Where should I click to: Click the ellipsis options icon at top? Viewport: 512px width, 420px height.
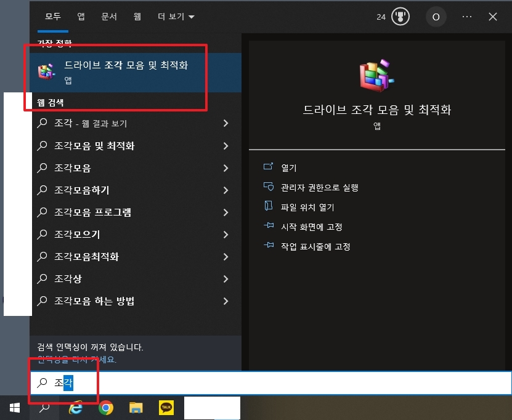pyautogui.click(x=466, y=17)
